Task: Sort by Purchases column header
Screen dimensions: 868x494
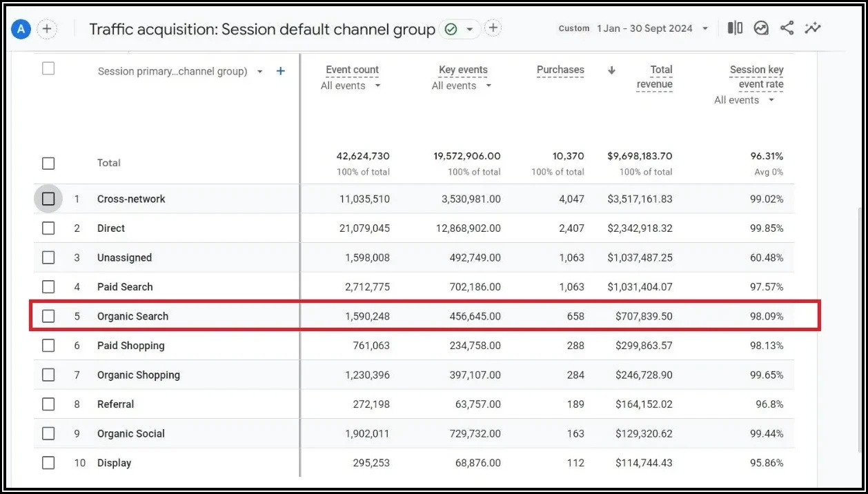Action: click(x=560, y=70)
